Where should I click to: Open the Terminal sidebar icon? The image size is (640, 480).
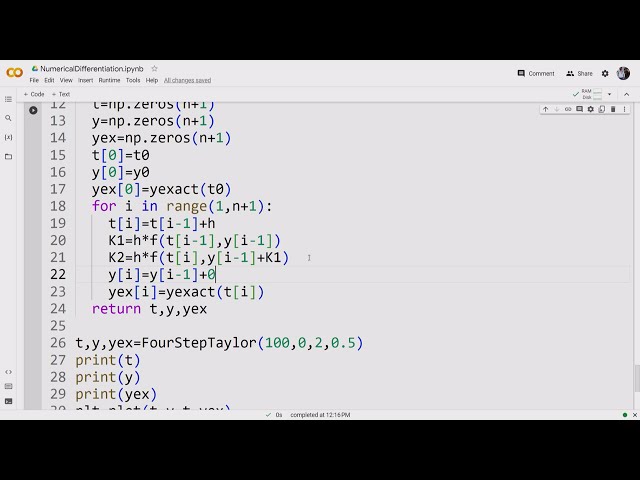pyautogui.click(x=8, y=401)
